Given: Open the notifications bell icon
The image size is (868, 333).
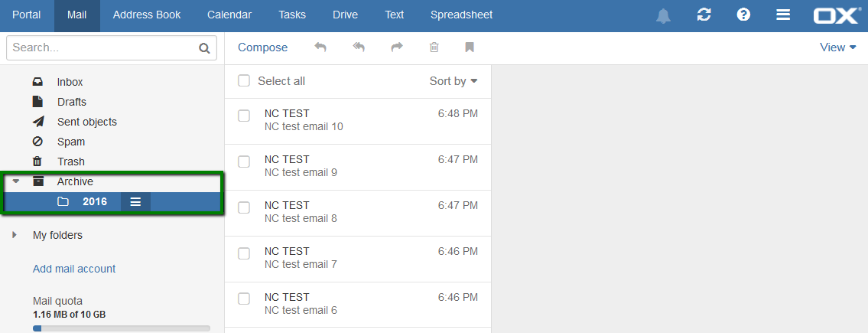Looking at the screenshot, I should pos(663,15).
